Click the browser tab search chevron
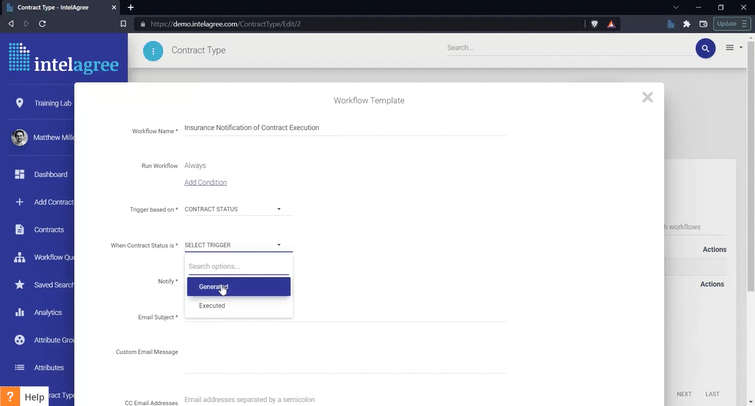The height and width of the screenshot is (406, 755). [x=676, y=7]
